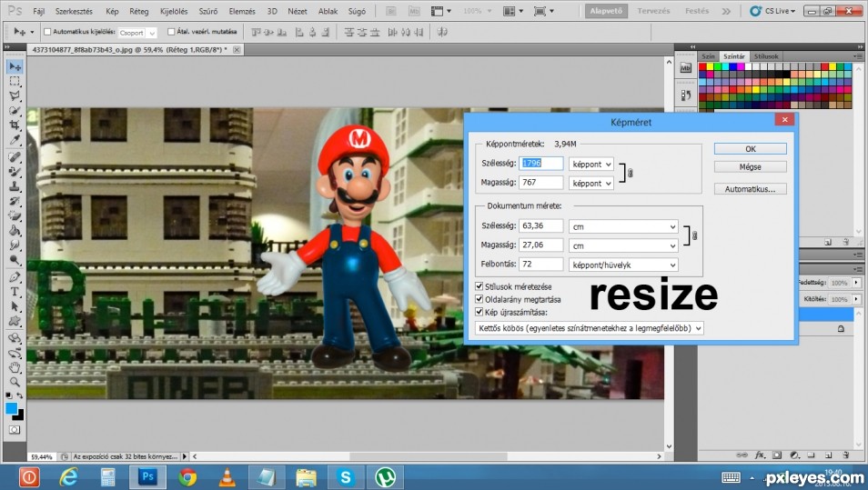Select the Clone Stamp tool
This screenshot has width=868, height=490.
(15, 186)
